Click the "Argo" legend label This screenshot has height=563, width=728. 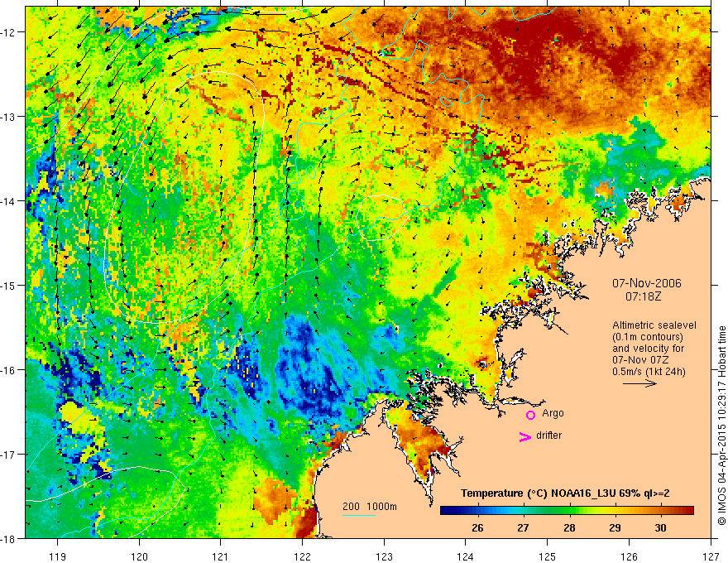[x=553, y=413]
